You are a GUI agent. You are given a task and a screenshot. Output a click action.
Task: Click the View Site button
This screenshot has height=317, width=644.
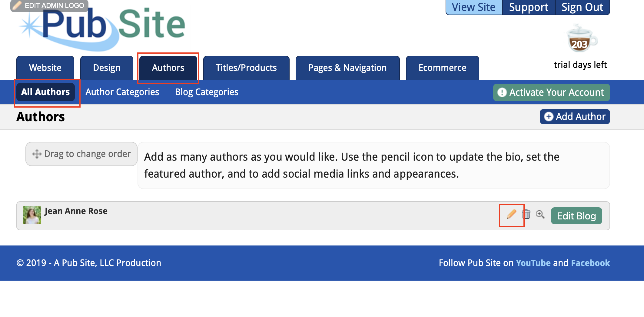[473, 7]
